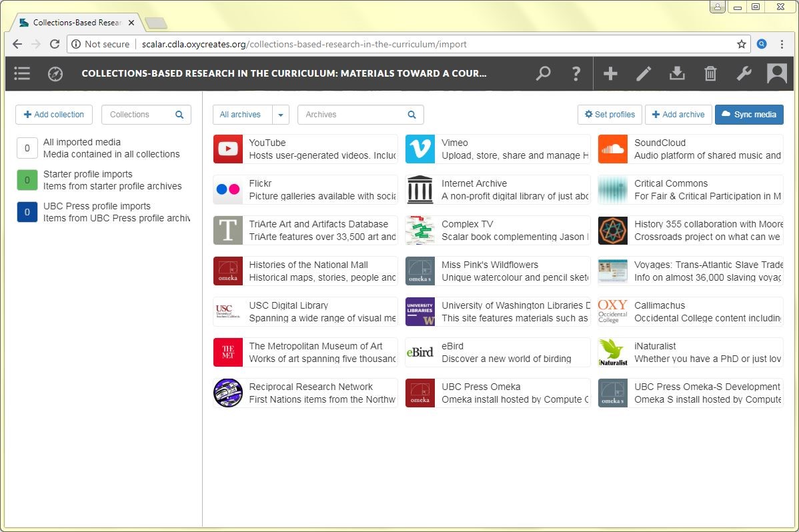Screen dimensions: 799x532
Task: Expand the All archives dropdown arrow
Action: point(281,115)
